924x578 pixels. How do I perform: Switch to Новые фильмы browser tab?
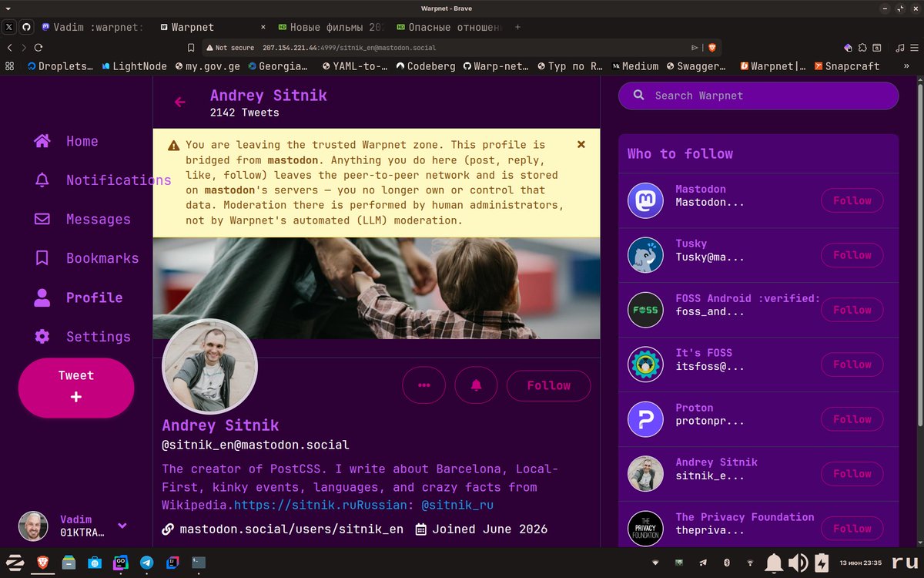331,27
